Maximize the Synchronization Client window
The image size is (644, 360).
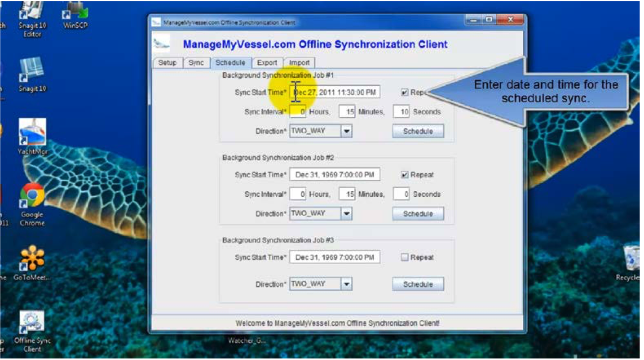489,20
